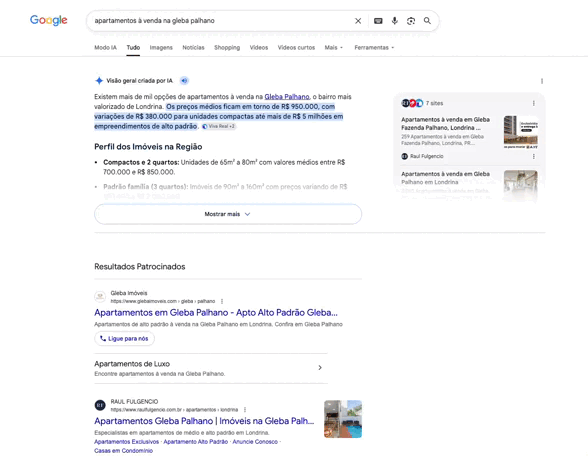Expand the Apartamentos de Luxo chevron
The width and height of the screenshot is (588, 456).
tap(320, 368)
